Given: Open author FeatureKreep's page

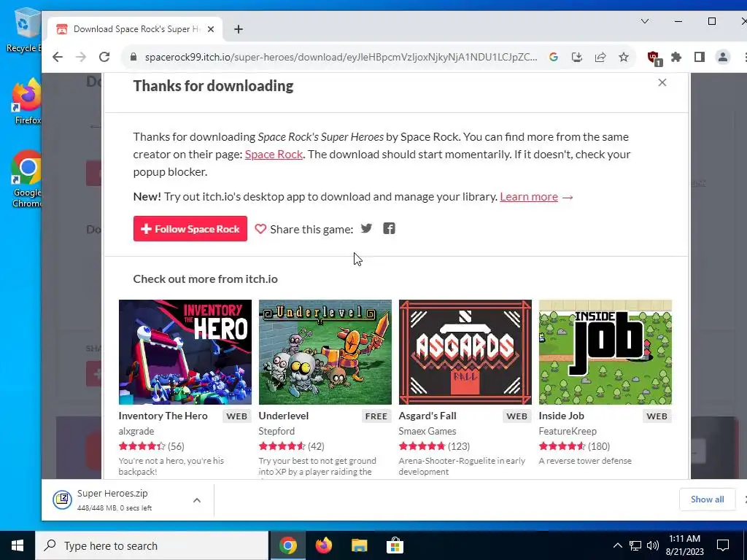Looking at the screenshot, I should [568, 431].
